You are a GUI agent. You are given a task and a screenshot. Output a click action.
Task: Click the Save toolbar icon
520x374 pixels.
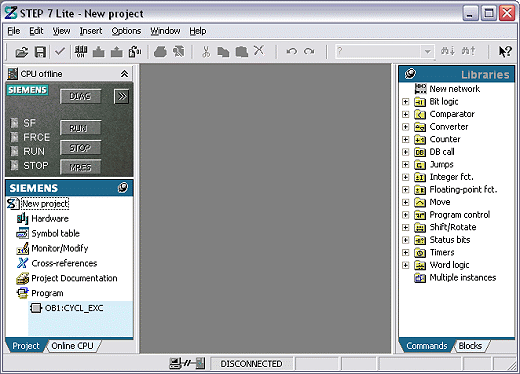click(40, 52)
